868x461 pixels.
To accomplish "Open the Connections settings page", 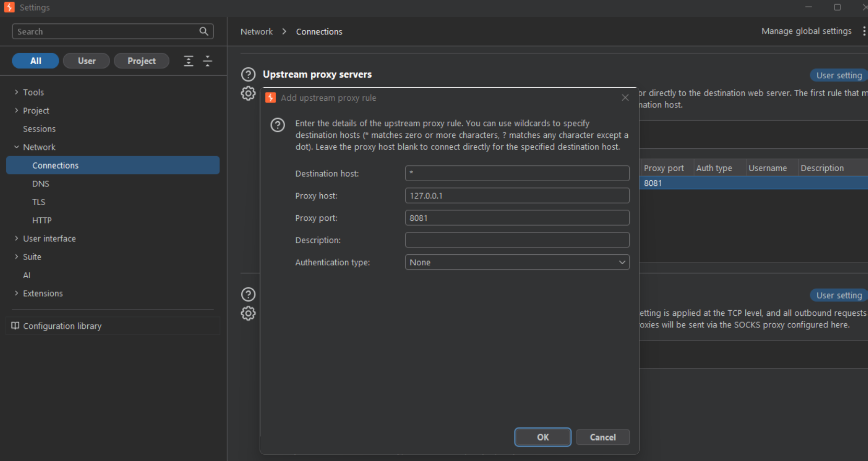I will (x=113, y=166).
